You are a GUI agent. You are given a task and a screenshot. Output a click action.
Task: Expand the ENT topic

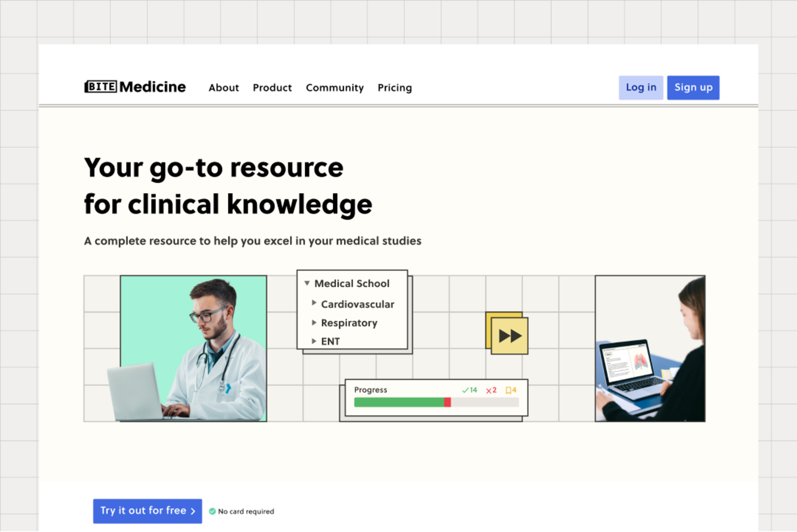(x=315, y=341)
